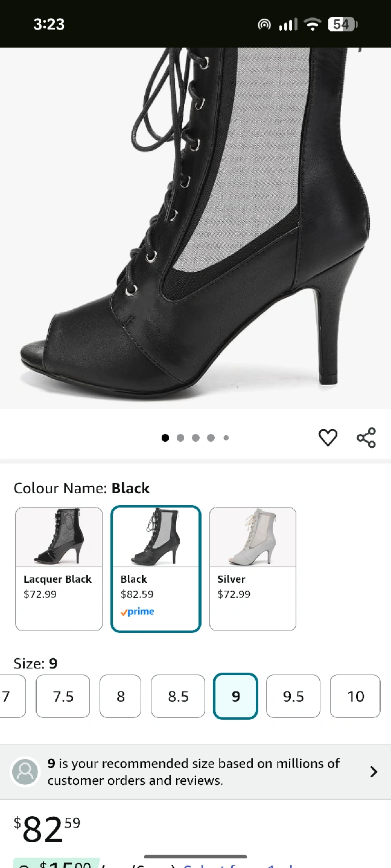Open the recommended size details chevron
The height and width of the screenshot is (868, 391).
click(374, 772)
